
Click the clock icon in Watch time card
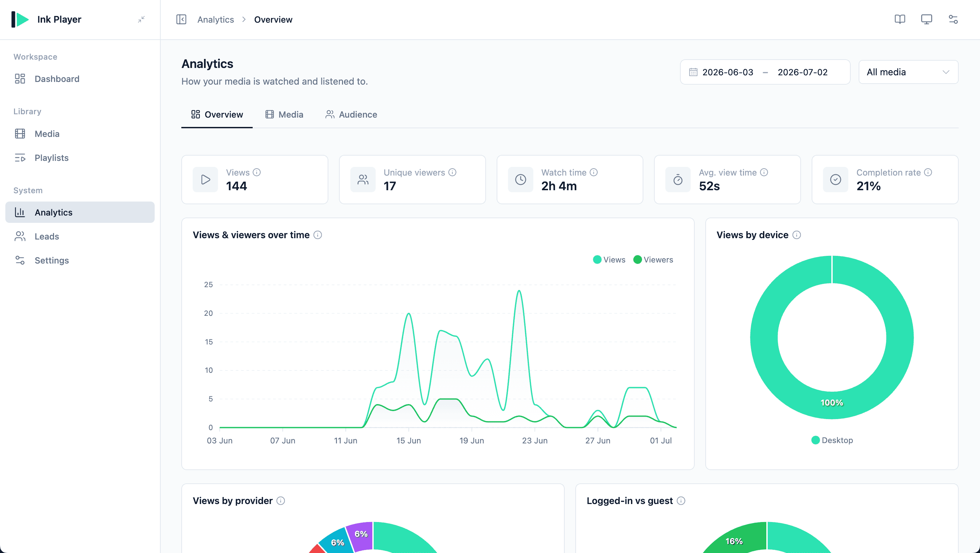pos(520,180)
